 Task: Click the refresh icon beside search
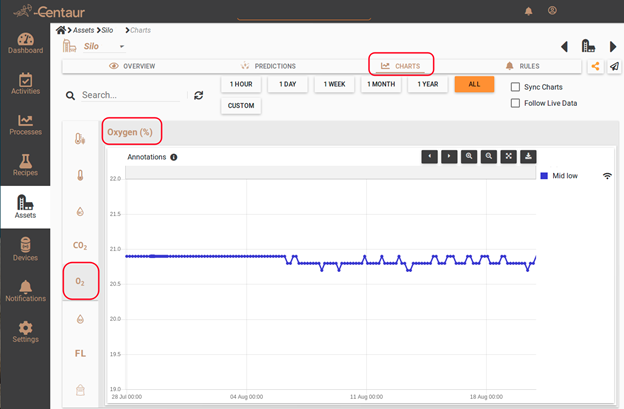pyautogui.click(x=199, y=95)
